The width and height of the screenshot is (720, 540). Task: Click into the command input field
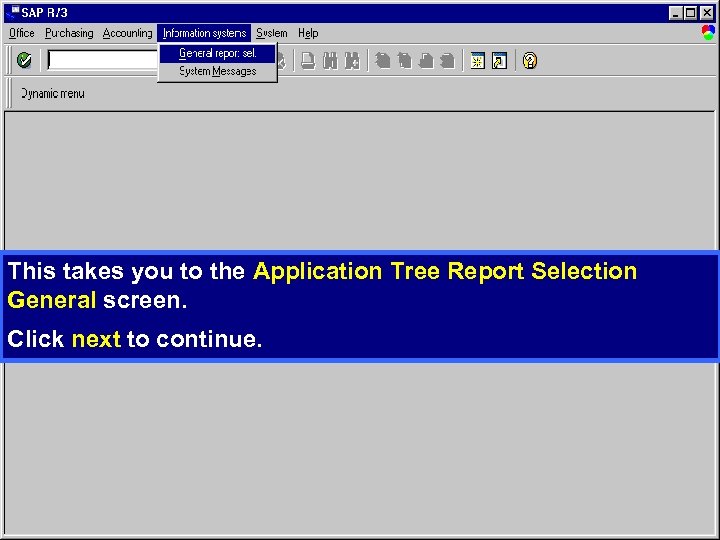coord(102,60)
